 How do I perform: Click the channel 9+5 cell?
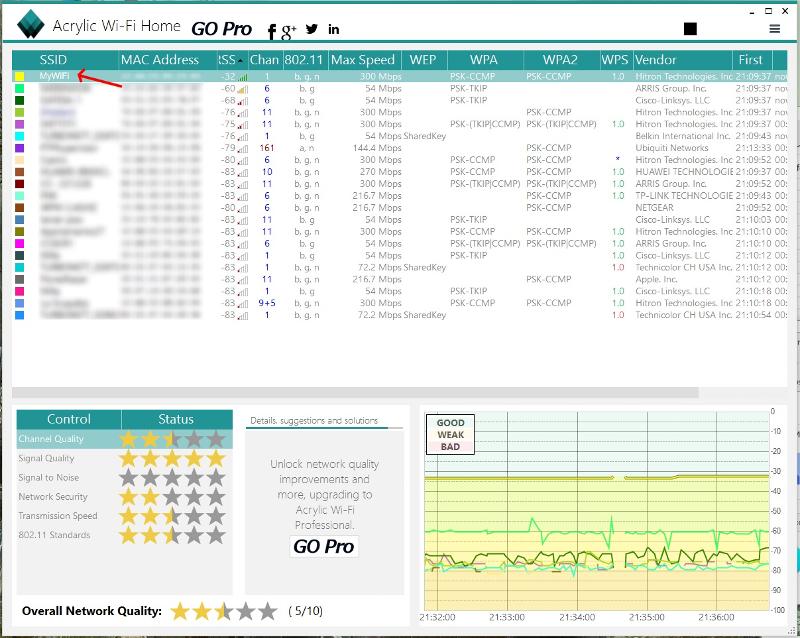pyautogui.click(x=266, y=303)
